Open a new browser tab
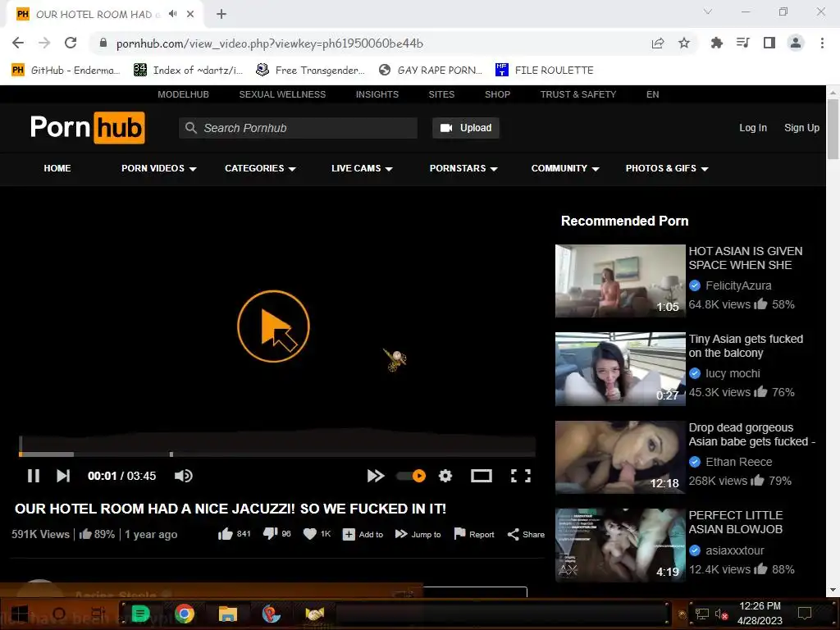This screenshot has width=840, height=630. pyautogui.click(x=221, y=14)
